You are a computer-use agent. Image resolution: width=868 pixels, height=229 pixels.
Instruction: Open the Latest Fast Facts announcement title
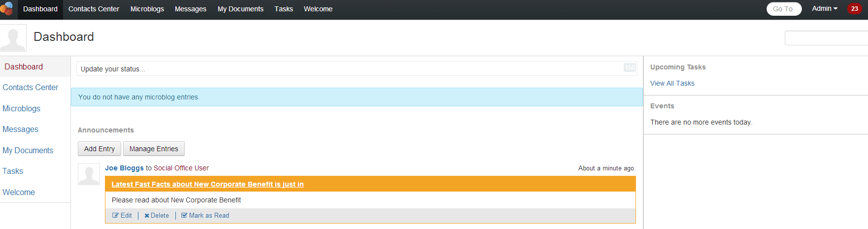click(207, 184)
